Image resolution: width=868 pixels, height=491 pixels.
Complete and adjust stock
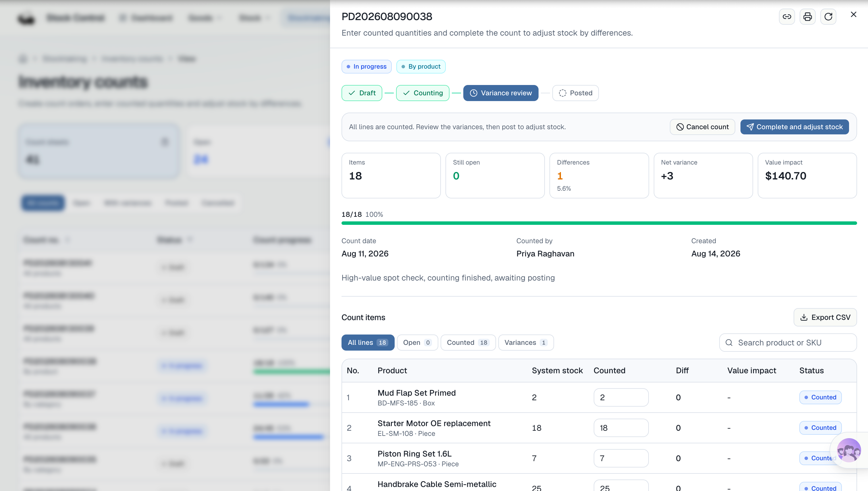click(794, 127)
